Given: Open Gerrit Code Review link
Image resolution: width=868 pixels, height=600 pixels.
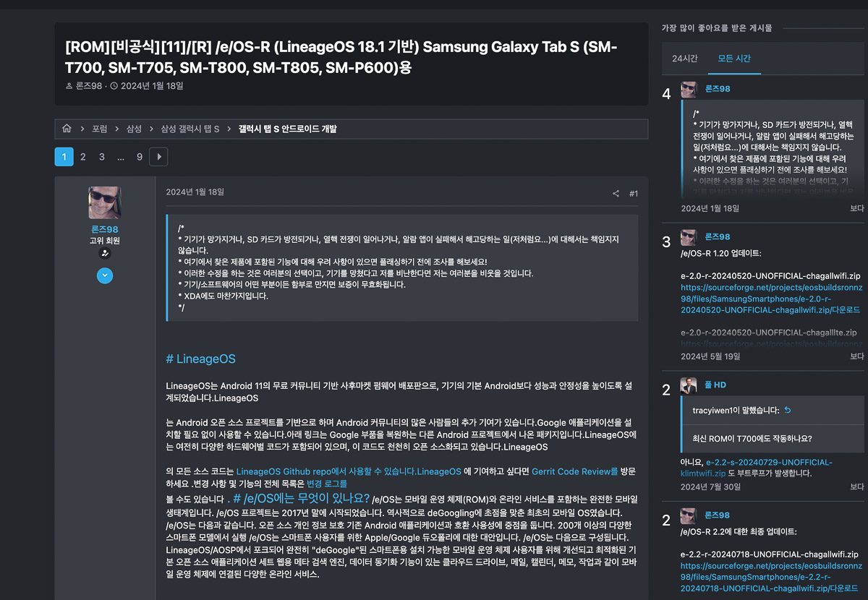Looking at the screenshot, I should pos(575,471).
